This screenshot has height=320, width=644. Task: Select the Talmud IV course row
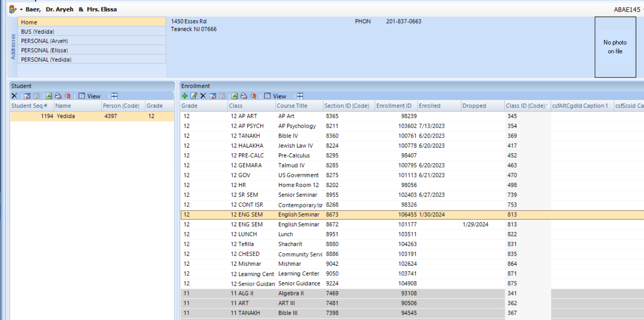coord(412,165)
